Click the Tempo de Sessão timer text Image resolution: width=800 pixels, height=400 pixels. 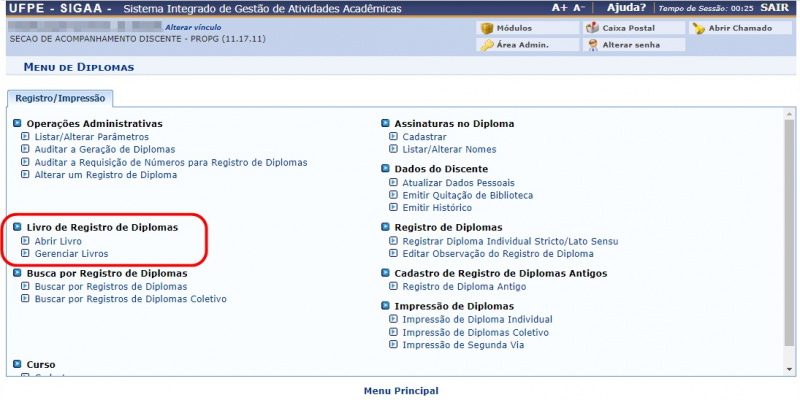point(706,9)
